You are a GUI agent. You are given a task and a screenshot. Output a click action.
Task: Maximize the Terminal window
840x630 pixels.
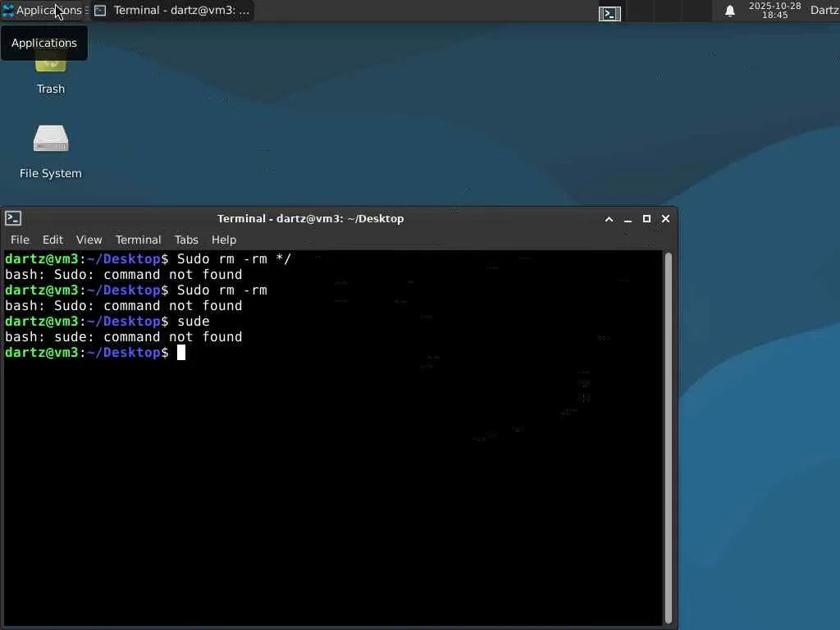(646, 218)
